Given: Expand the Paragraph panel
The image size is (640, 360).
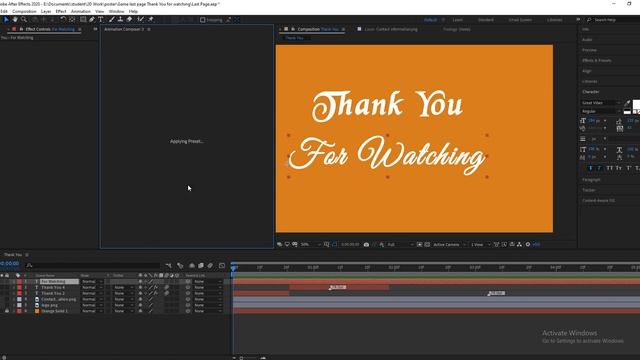Looking at the screenshot, I should point(591,180).
